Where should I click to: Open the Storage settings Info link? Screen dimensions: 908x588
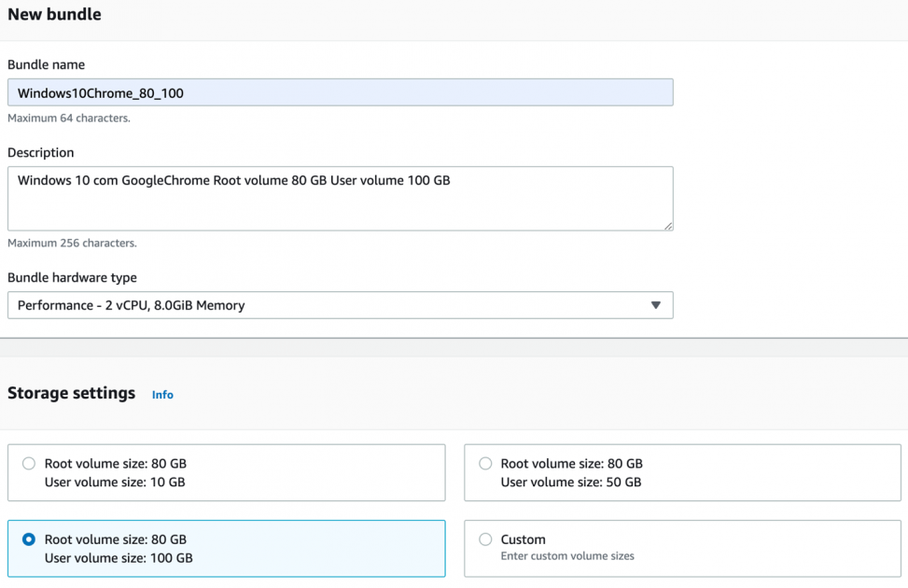162,395
